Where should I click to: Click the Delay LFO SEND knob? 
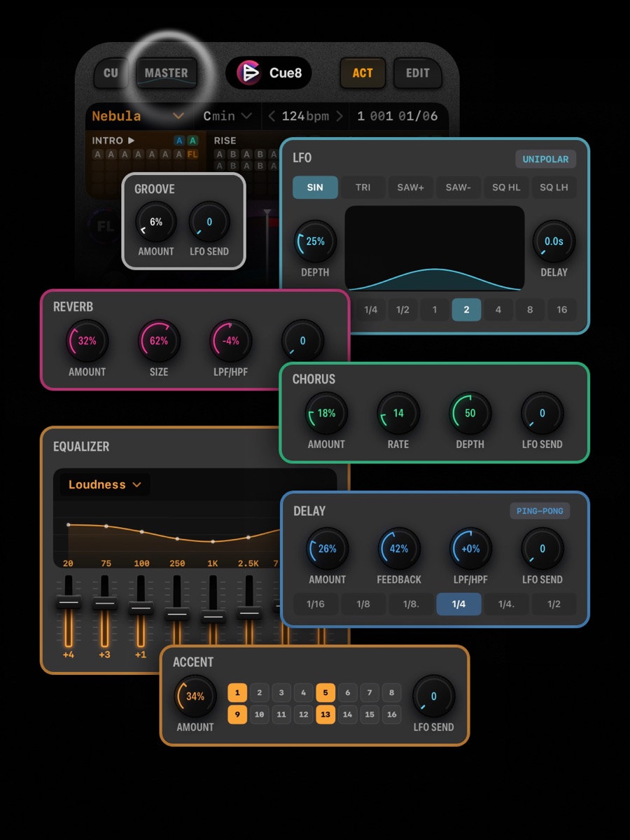pyautogui.click(x=542, y=549)
